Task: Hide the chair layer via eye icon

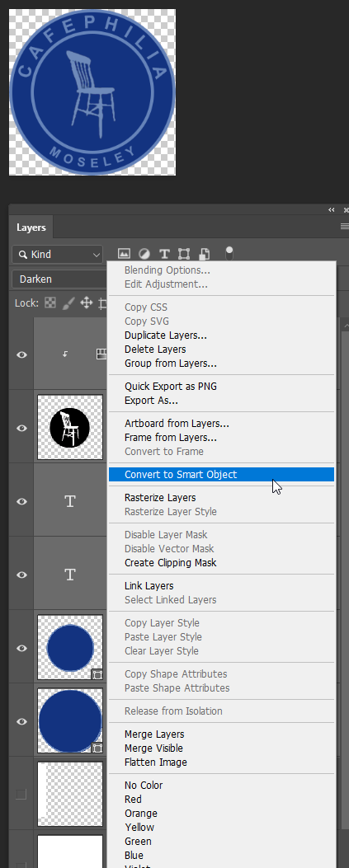Action: 21,428
